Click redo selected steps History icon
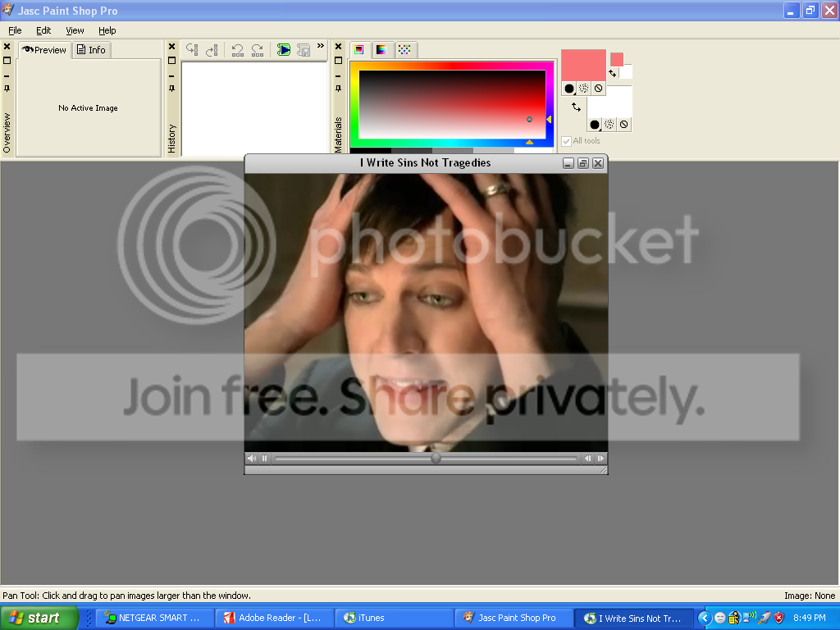This screenshot has height=630, width=840. [x=258, y=50]
